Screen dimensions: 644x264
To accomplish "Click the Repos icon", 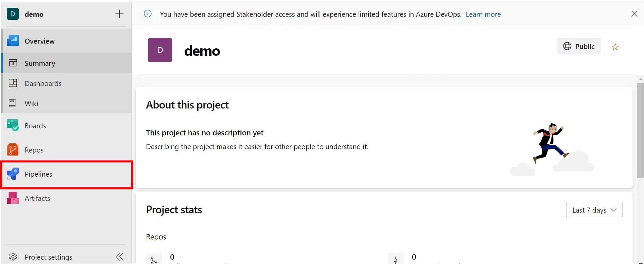I will pyautogui.click(x=13, y=149).
